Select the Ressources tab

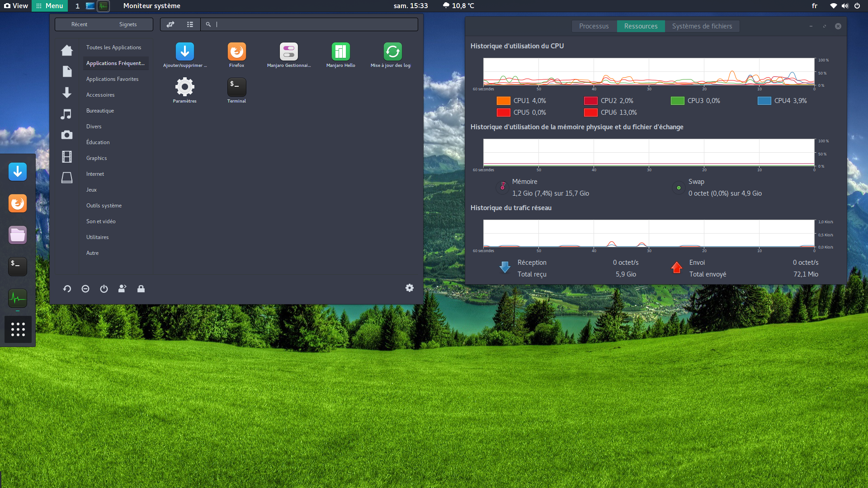[641, 26]
